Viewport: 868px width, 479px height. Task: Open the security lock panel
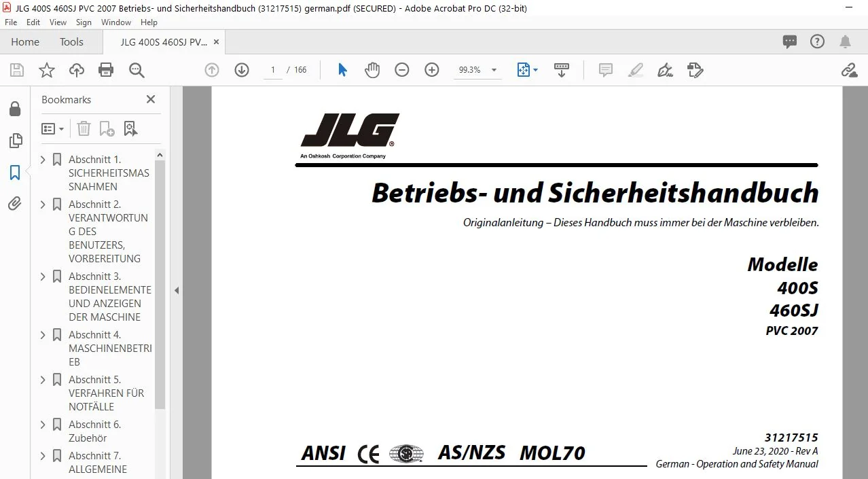tap(15, 109)
